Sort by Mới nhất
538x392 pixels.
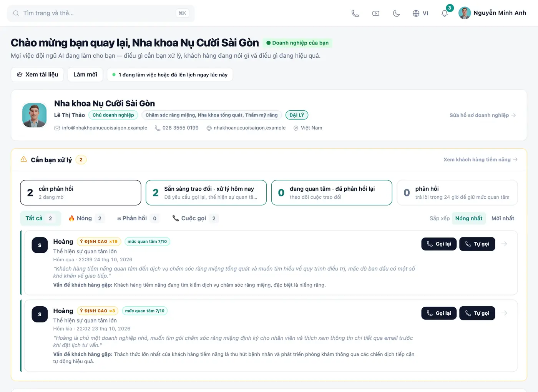coord(503,218)
